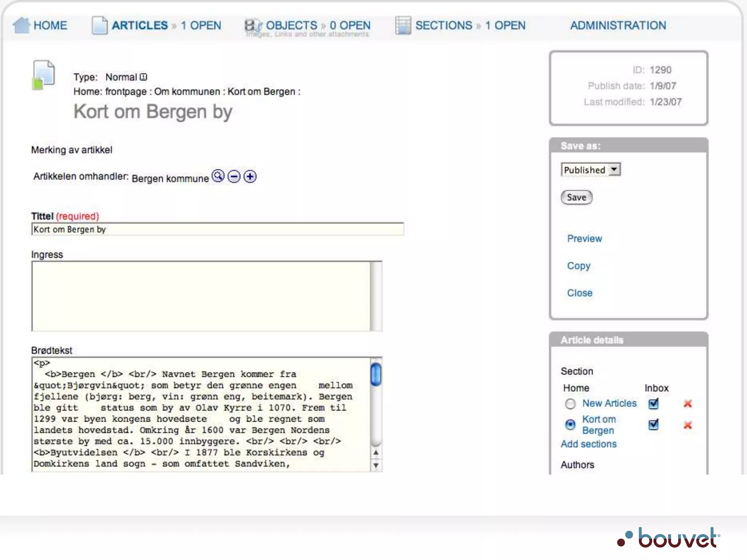Open the Published status dropdown
747x560 pixels.
pos(591,170)
